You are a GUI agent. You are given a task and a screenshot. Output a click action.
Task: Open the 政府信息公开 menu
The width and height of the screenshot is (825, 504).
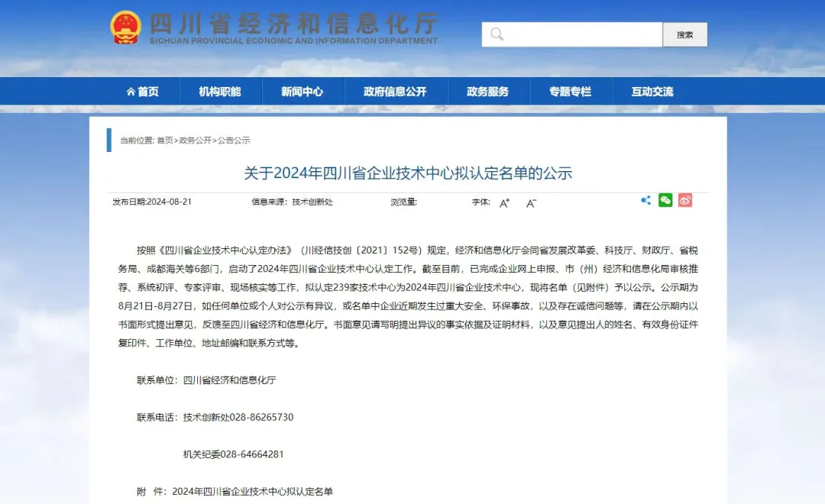pos(395,92)
